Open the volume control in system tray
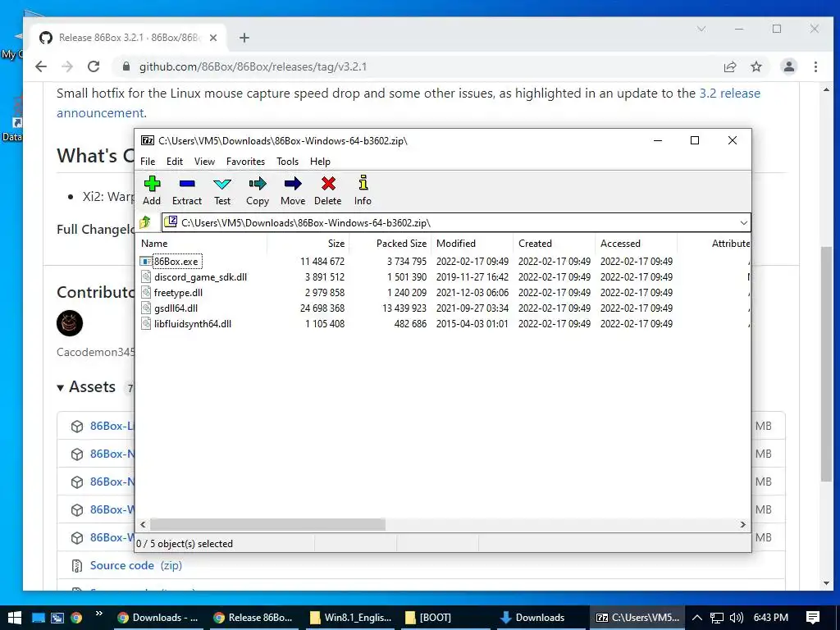Image resolution: width=840 pixels, height=630 pixels. [x=737, y=618]
